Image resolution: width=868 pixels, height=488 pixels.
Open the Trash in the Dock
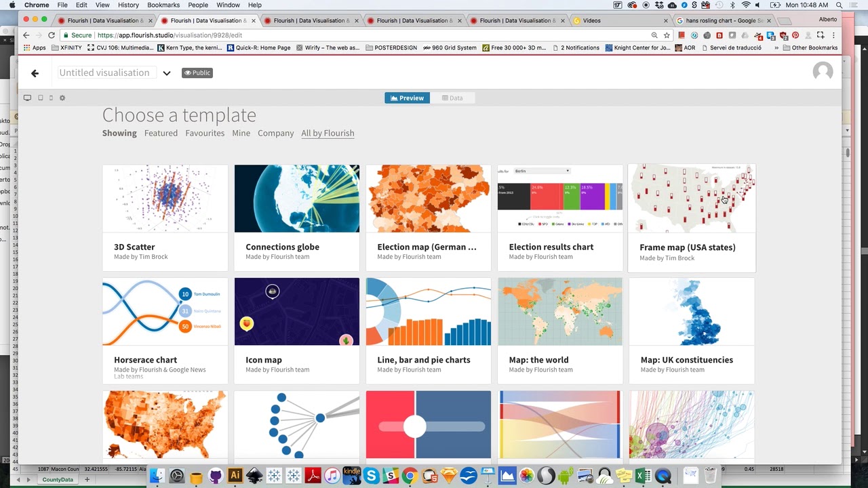coord(710,476)
